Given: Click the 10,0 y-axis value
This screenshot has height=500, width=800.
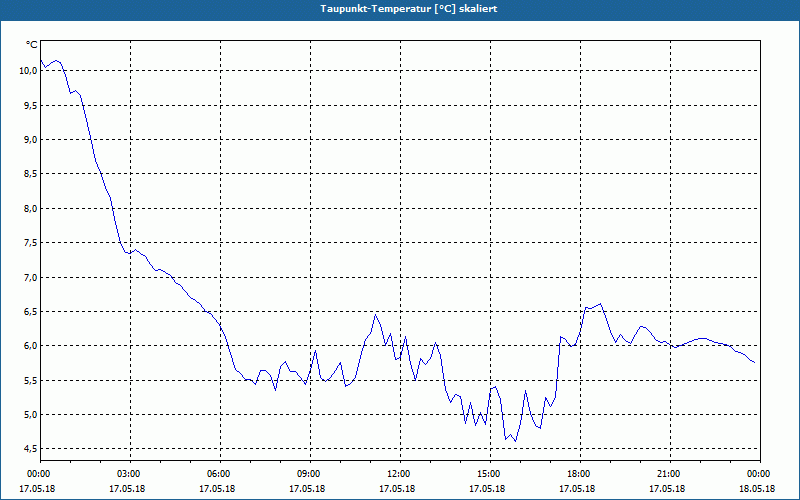Looking at the screenshot, I should tap(28, 70).
